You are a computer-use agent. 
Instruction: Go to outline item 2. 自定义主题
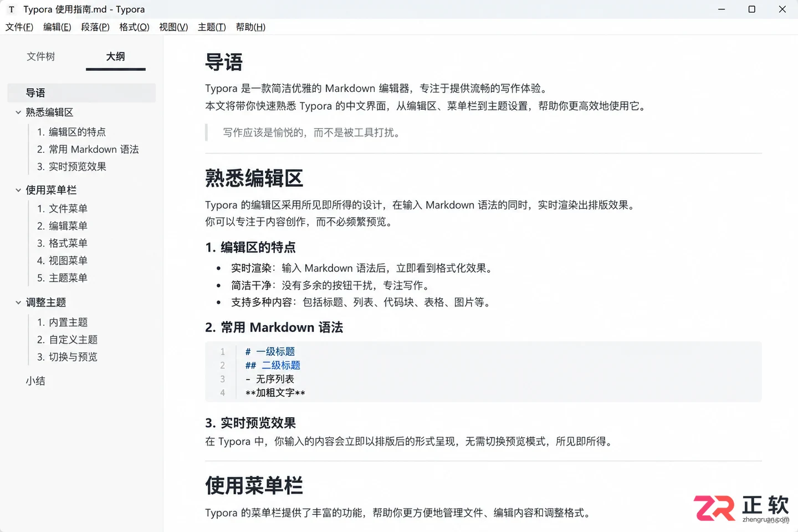(67, 339)
